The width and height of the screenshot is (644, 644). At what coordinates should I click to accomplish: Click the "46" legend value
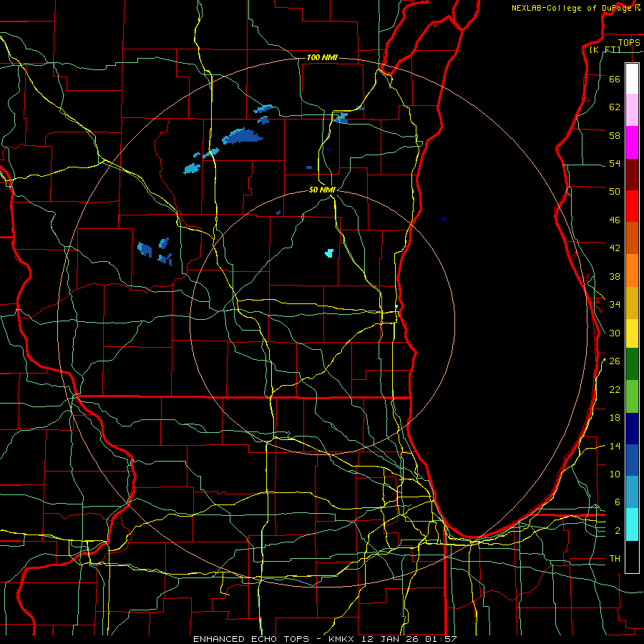(615, 220)
